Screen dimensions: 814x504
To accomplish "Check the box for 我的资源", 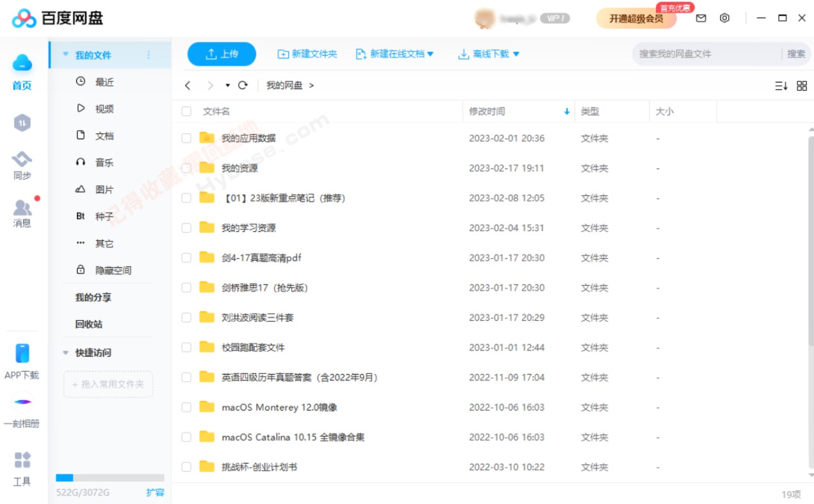I will click(x=186, y=168).
